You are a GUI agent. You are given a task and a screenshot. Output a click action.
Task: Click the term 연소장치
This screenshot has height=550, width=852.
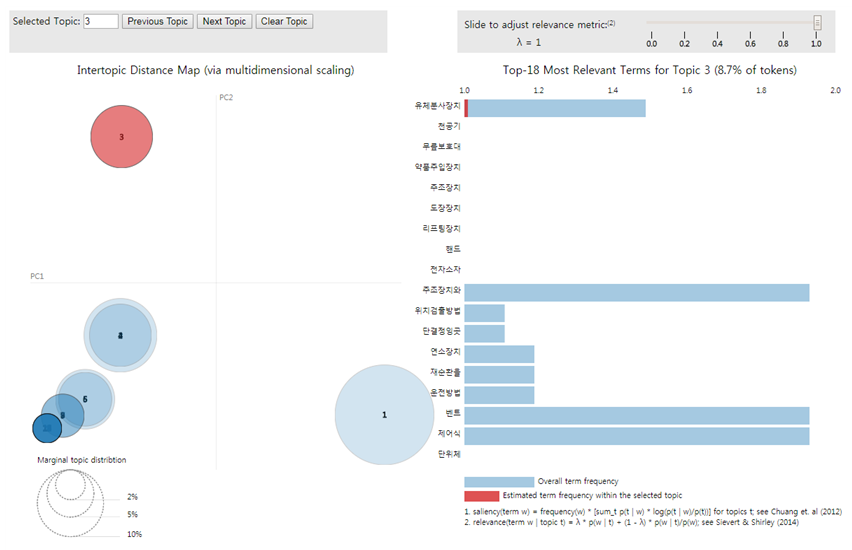click(x=445, y=352)
